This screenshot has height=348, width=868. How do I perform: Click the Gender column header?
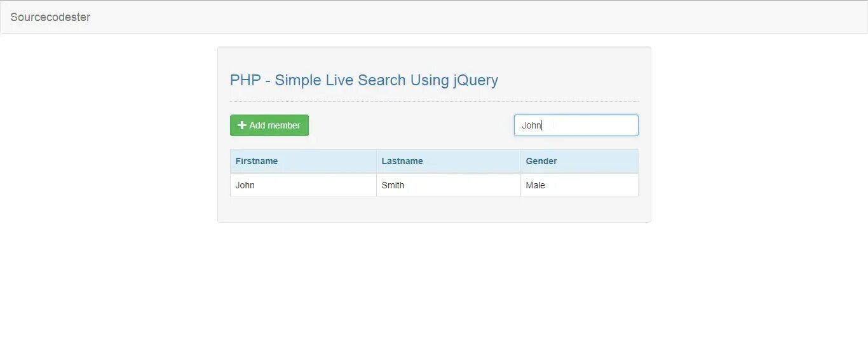(x=541, y=161)
